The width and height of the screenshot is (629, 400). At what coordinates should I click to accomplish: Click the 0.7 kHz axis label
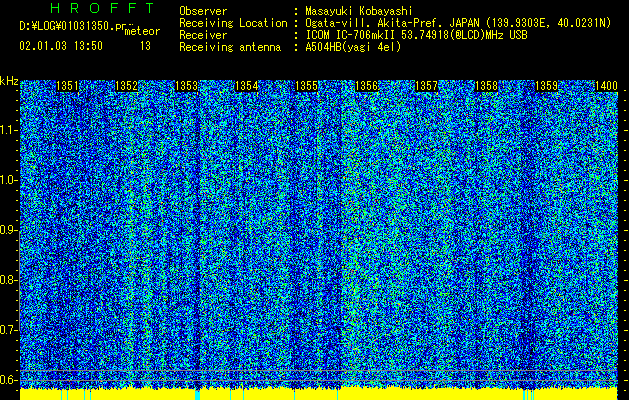[8, 330]
